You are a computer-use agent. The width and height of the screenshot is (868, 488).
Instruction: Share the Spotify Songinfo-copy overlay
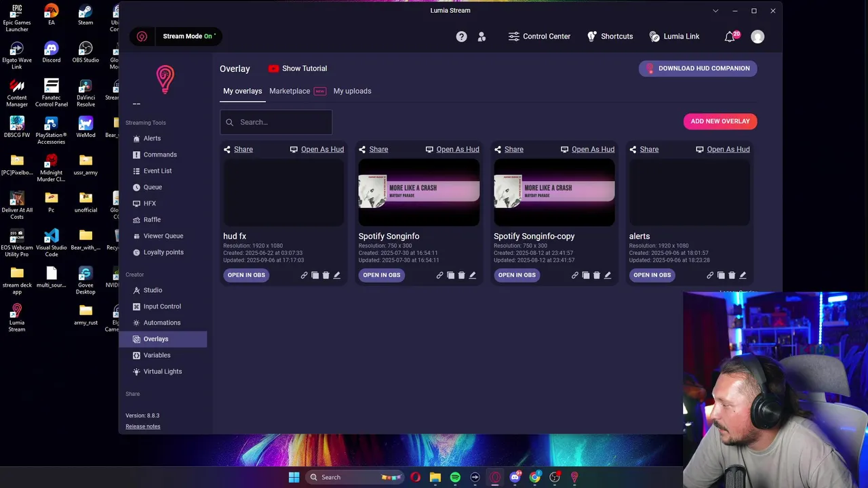pos(508,149)
